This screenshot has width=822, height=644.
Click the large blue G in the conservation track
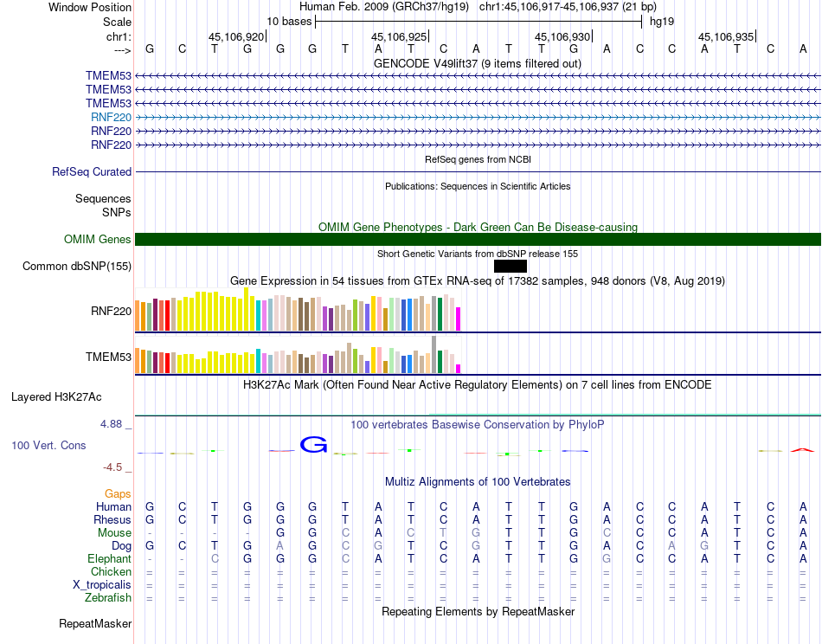click(313, 445)
